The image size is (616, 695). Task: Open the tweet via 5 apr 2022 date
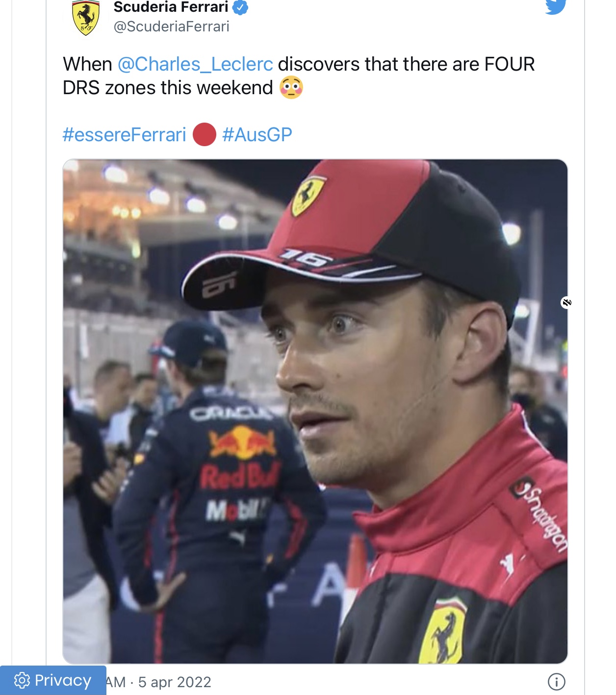(175, 682)
